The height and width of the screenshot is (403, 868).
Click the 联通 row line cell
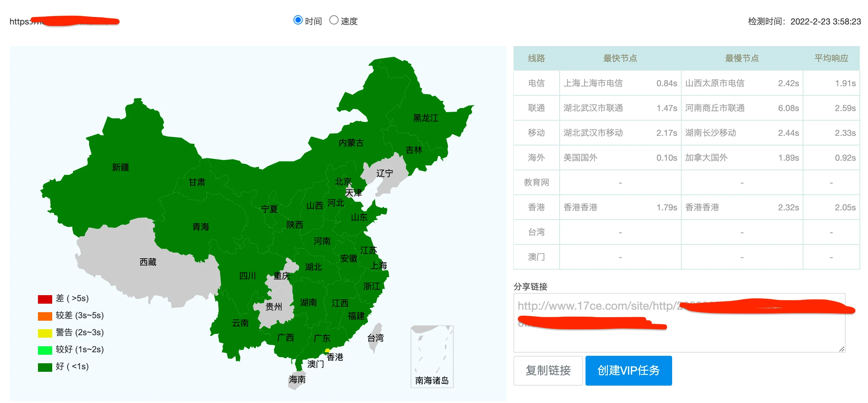536,108
